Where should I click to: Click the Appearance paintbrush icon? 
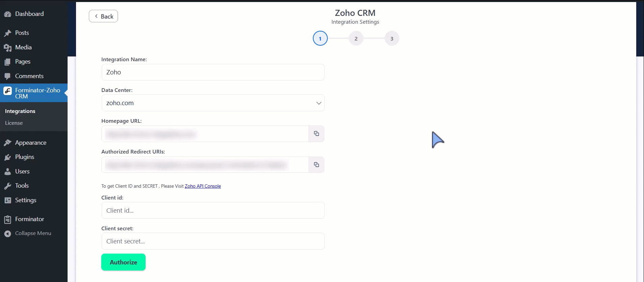pos(7,143)
